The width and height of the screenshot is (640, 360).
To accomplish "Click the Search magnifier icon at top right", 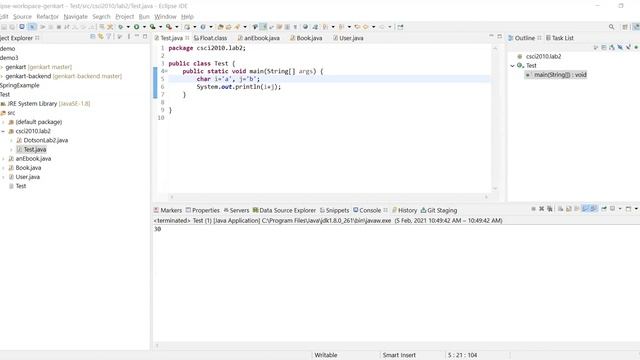I will click(611, 27).
